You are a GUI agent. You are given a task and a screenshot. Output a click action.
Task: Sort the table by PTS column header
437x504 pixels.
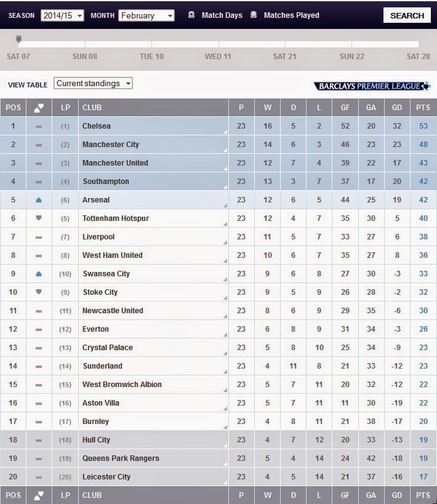(x=423, y=108)
